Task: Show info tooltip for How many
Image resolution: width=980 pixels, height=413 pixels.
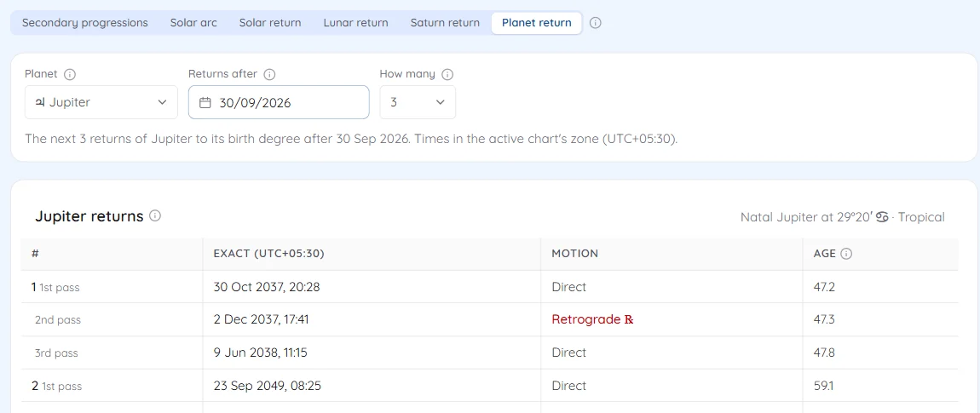Action: click(447, 74)
